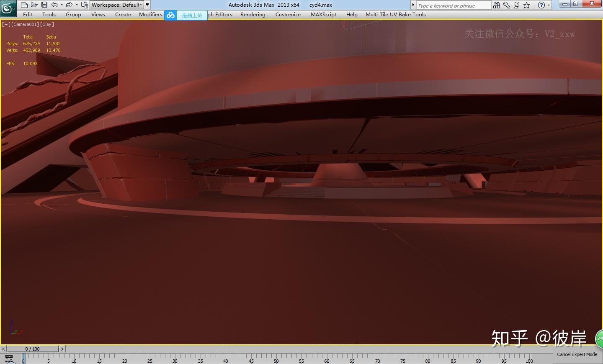Click the Clay shading viewport label
This screenshot has width=603, height=364.
tap(47, 24)
